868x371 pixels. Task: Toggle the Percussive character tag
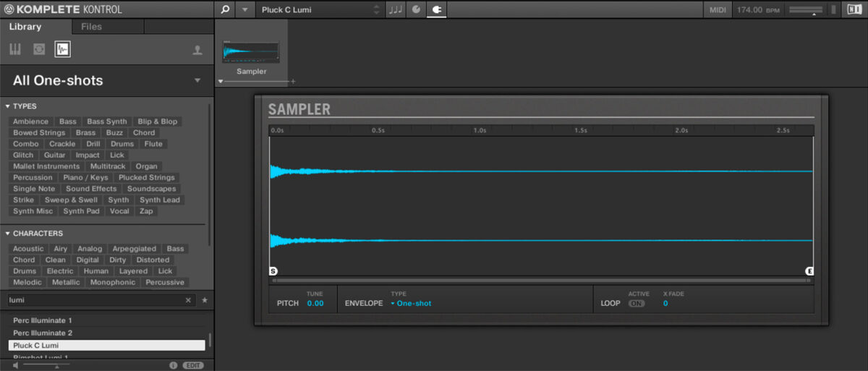[165, 282]
